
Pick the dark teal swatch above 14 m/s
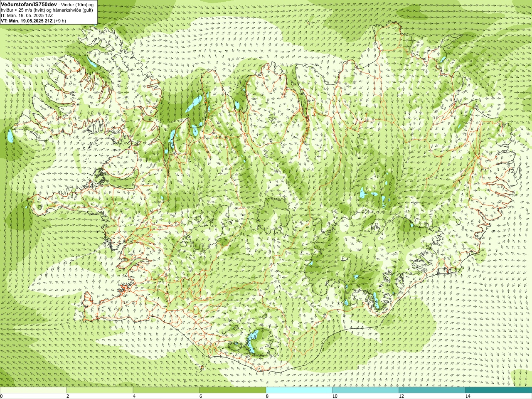499,390
